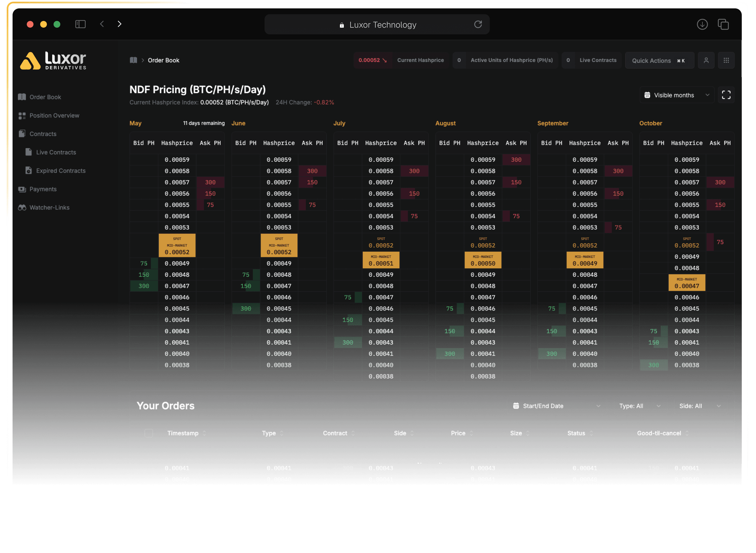
Task: Click the calendar icon beside Visible months
Action: [x=648, y=95]
